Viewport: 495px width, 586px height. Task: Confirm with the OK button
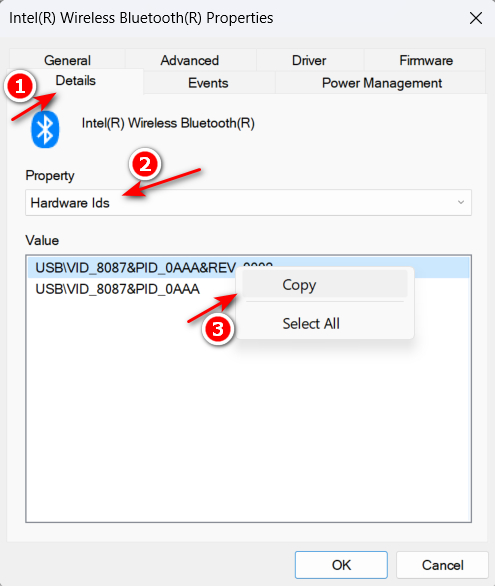pos(341,565)
